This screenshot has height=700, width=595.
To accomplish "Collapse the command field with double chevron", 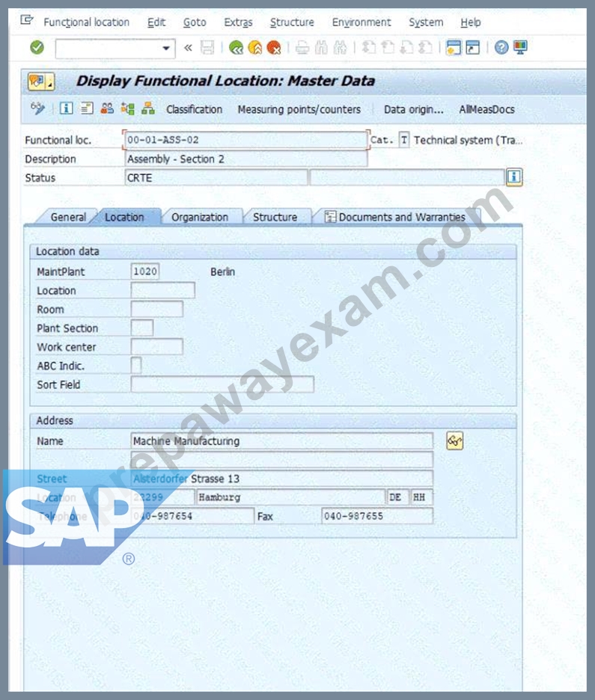I will [188, 47].
